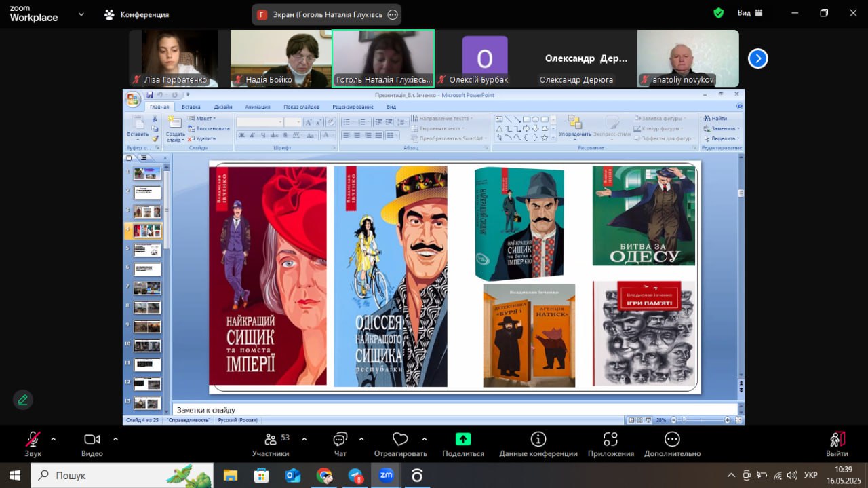Image resolution: width=868 pixels, height=488 pixels.
Task: Click Удалить in Слайды group
Action: [x=202, y=138]
